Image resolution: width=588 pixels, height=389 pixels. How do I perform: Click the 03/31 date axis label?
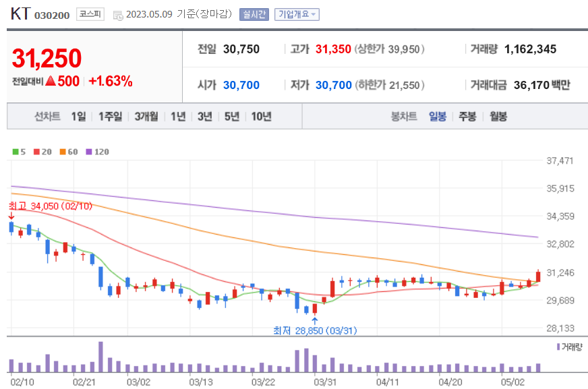point(325,382)
